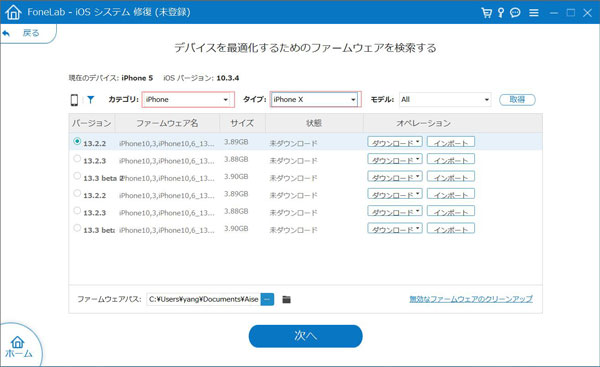
Task: Open ダウンロード dropdown for second 13.2.2 row
Action: click(x=395, y=194)
